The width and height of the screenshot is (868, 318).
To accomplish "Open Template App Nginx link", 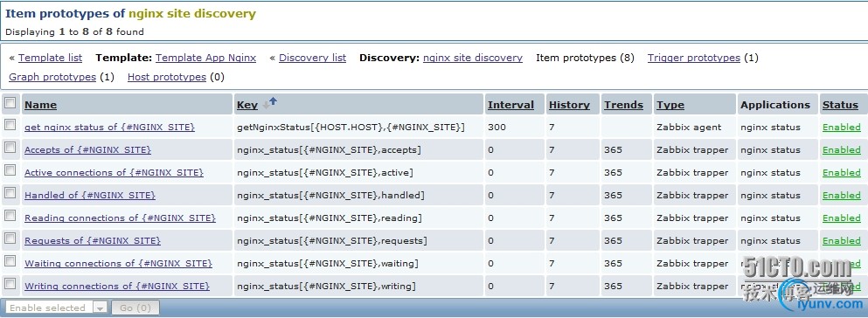I will [x=206, y=58].
